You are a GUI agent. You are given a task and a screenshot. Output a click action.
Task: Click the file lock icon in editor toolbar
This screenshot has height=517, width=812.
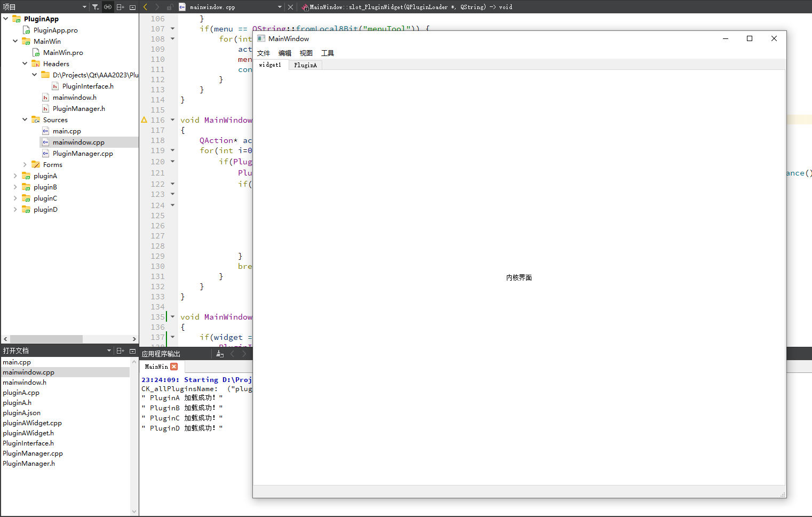pyautogui.click(x=170, y=7)
